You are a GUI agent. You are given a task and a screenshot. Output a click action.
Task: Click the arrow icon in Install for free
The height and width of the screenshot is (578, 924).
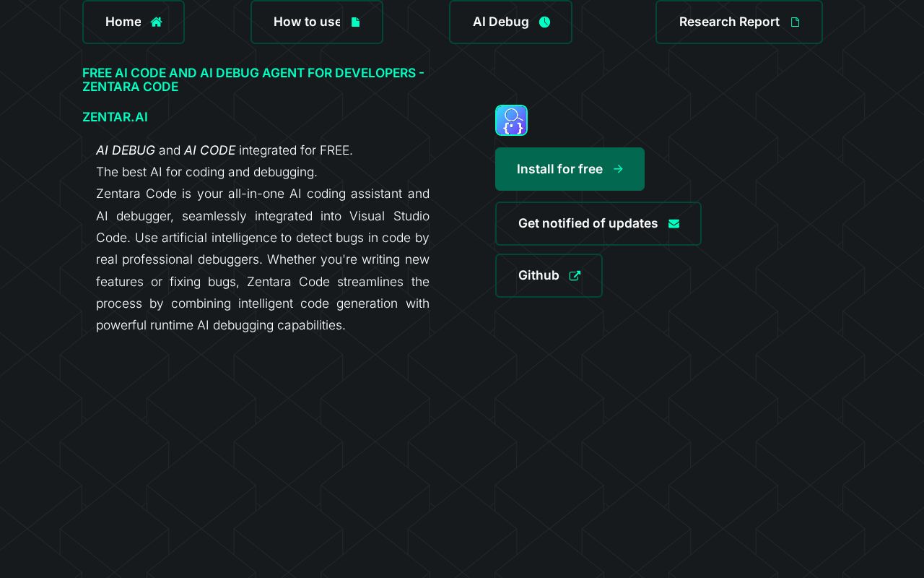pyautogui.click(x=618, y=169)
